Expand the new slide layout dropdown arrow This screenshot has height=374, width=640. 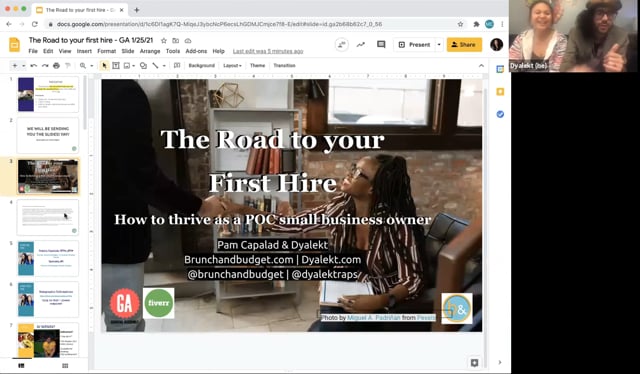24,66
